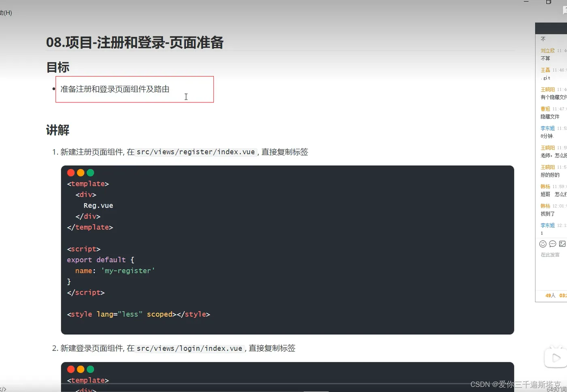Click the closing '</template>' line in first block
Screen dimensions: 567x392
90,227
